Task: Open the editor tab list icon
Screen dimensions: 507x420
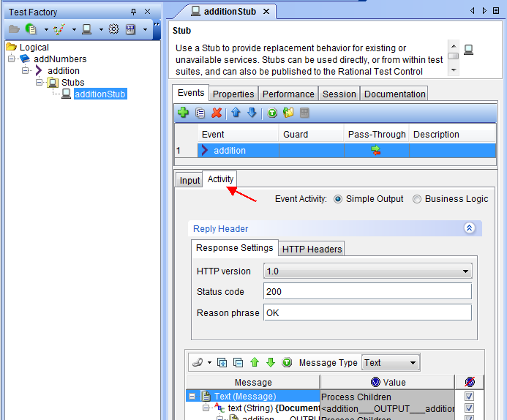Action: [x=496, y=11]
